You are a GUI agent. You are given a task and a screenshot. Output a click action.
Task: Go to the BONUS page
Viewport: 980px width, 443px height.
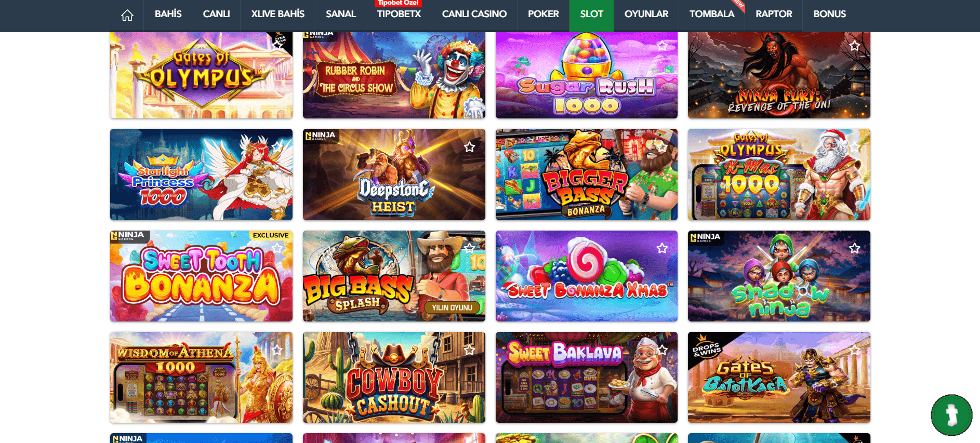coord(829,14)
